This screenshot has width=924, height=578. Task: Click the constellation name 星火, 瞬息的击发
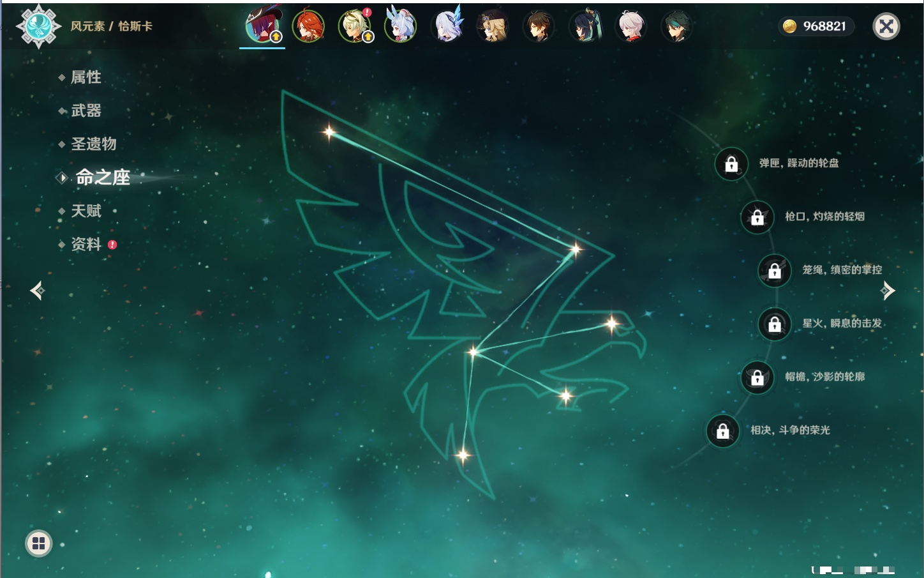click(842, 323)
